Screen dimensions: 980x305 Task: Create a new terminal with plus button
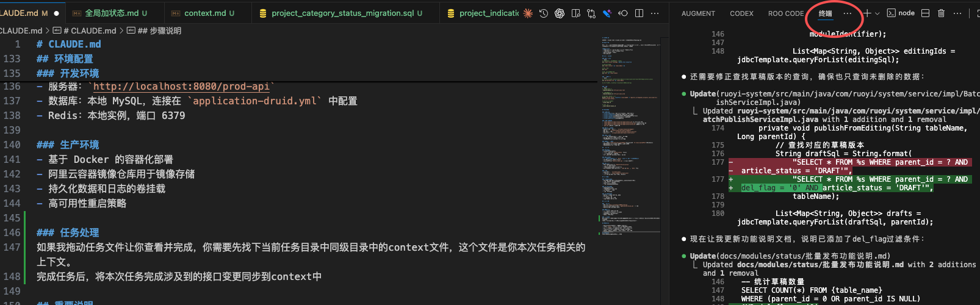coord(867,13)
